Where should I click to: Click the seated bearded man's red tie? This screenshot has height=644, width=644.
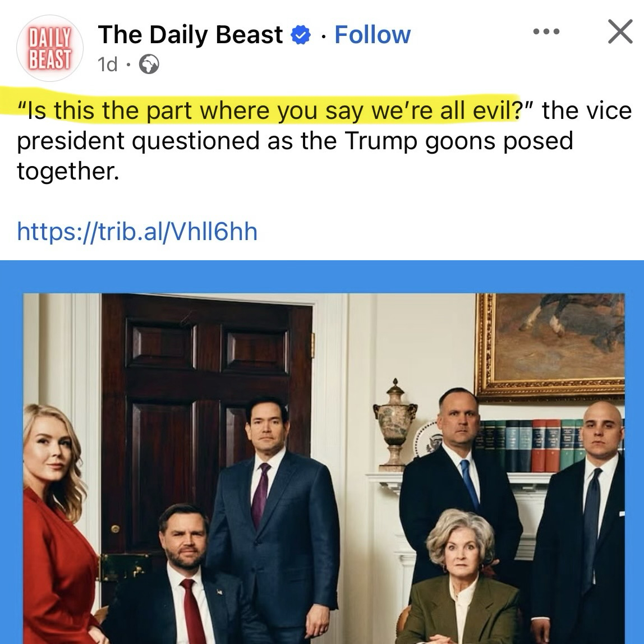click(193, 611)
